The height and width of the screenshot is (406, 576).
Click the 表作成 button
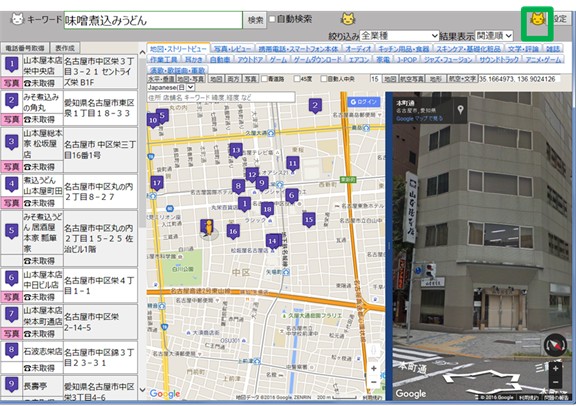coord(65,48)
